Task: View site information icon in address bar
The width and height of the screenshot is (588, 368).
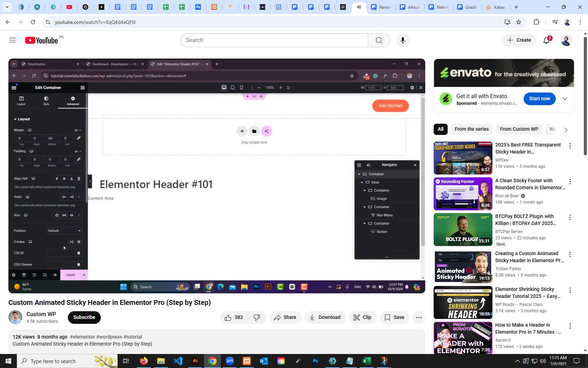Action: coord(48,22)
